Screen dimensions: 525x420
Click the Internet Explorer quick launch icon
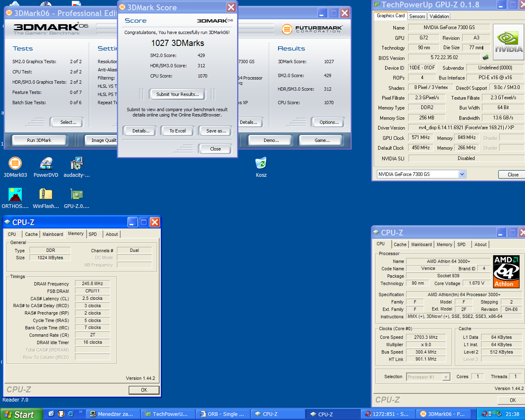click(70, 414)
